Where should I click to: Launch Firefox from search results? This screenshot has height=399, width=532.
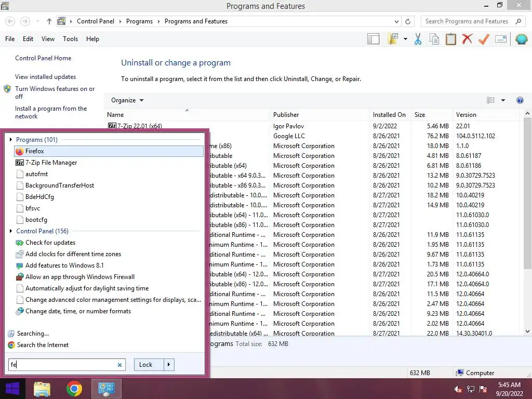[109, 151]
